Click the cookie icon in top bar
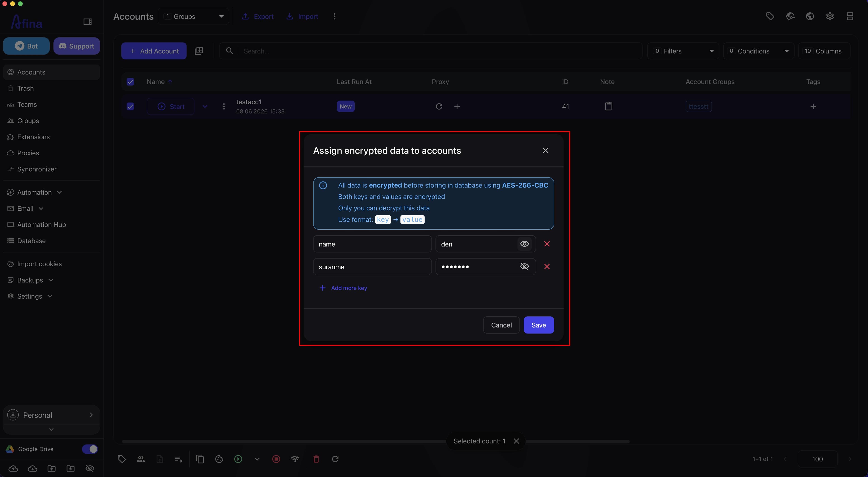 click(x=790, y=16)
